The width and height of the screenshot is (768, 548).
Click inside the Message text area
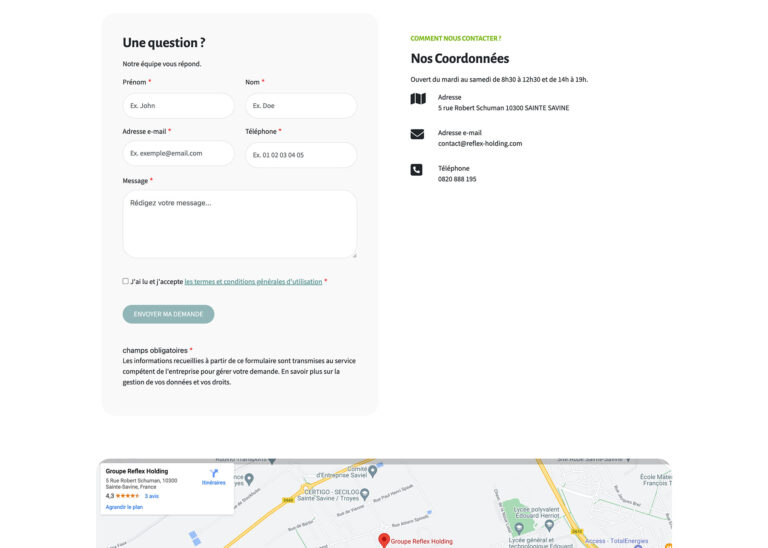(239, 224)
